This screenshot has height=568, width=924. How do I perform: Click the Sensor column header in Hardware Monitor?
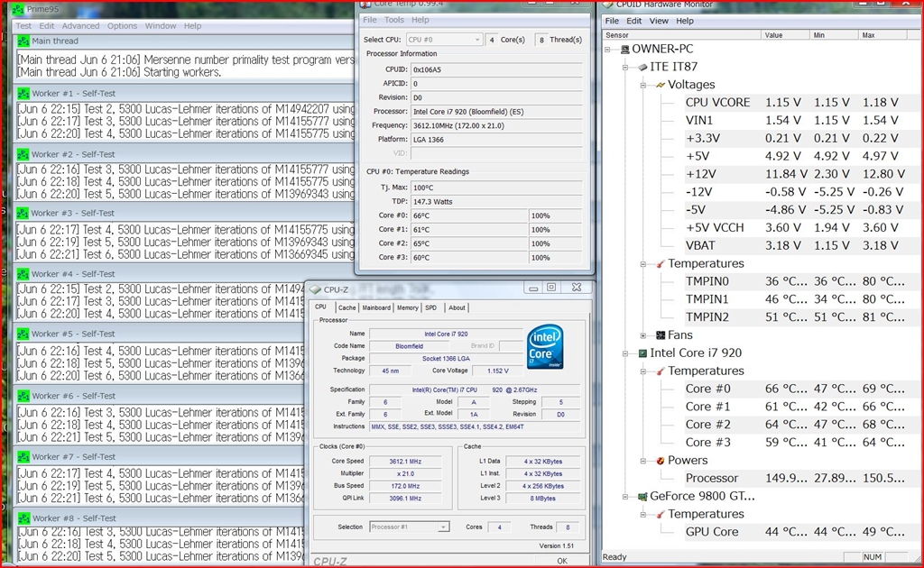(x=681, y=35)
